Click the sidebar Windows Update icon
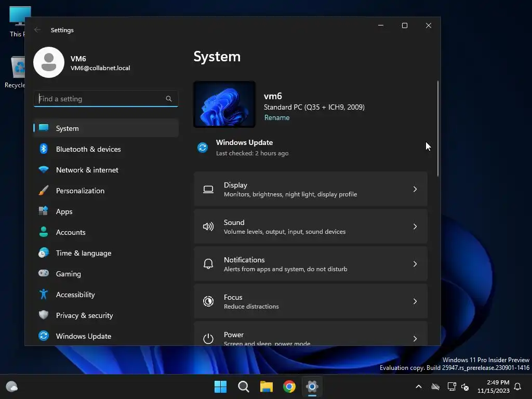This screenshot has height=399, width=532. (44, 336)
